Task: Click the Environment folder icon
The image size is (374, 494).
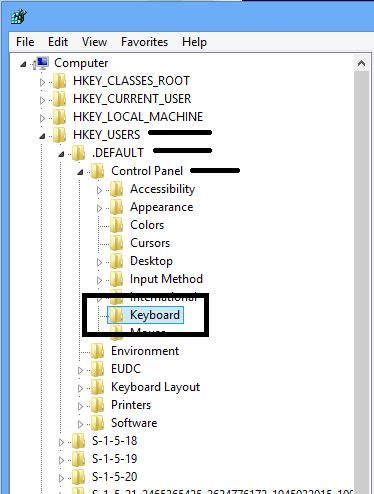Action: pyautogui.click(x=97, y=351)
